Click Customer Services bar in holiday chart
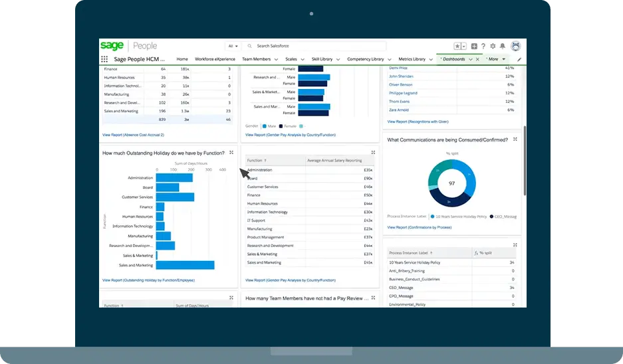The height and width of the screenshot is (364, 623). click(x=176, y=197)
